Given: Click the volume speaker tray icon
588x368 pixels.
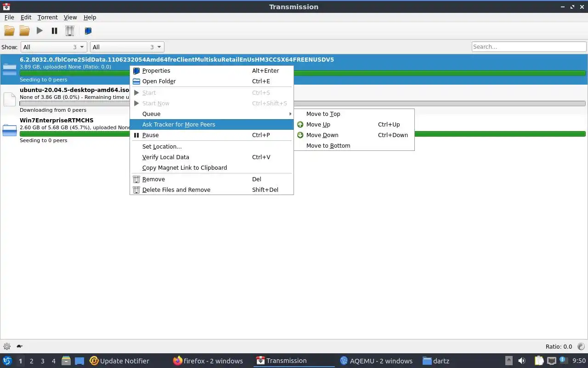Looking at the screenshot, I should 522,361.
